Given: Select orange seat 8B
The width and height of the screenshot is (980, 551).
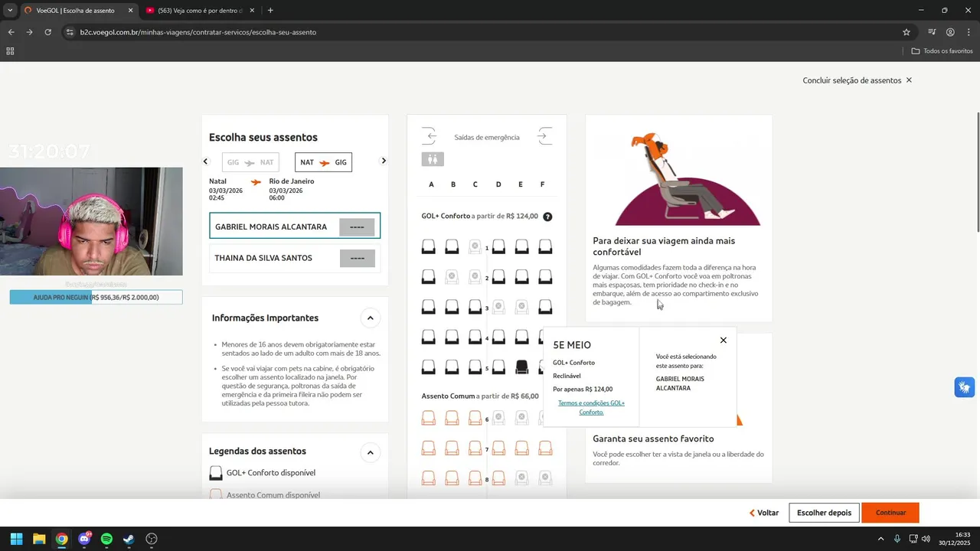Looking at the screenshot, I should [452, 478].
